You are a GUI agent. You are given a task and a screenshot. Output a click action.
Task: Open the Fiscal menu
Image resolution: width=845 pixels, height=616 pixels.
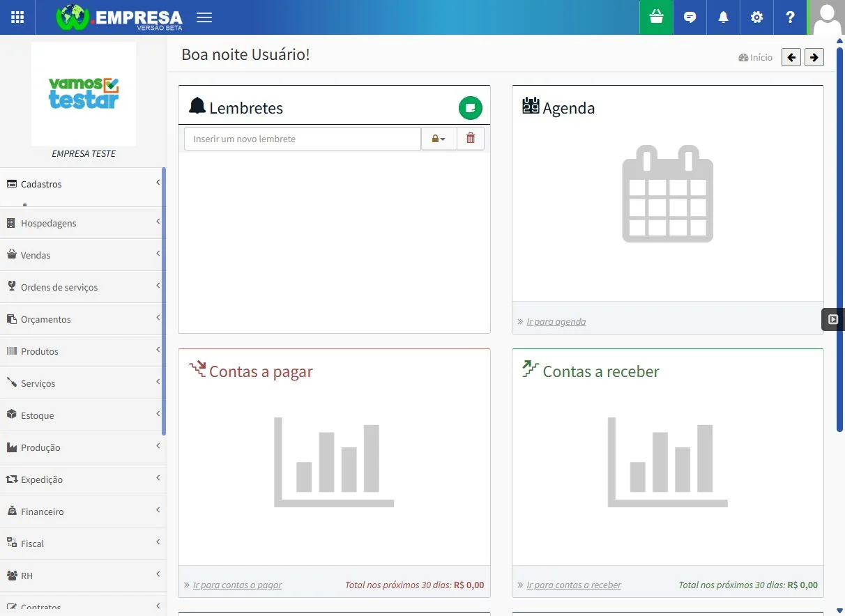pos(84,544)
